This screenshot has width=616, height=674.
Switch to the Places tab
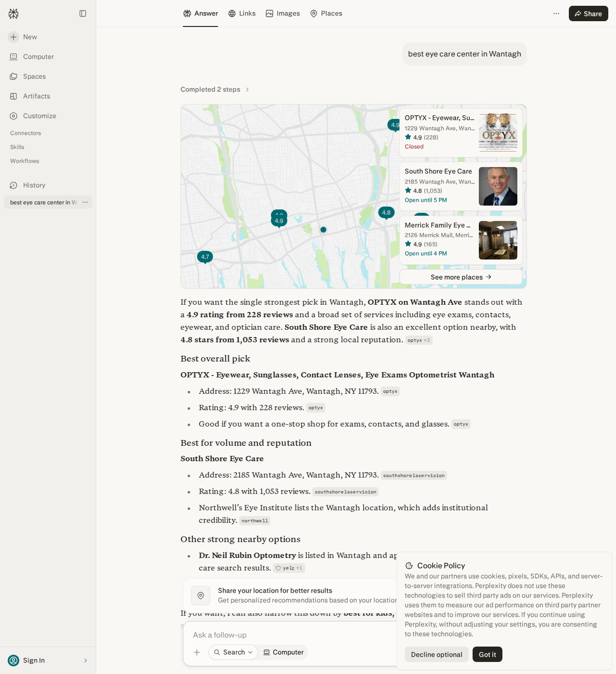click(326, 13)
